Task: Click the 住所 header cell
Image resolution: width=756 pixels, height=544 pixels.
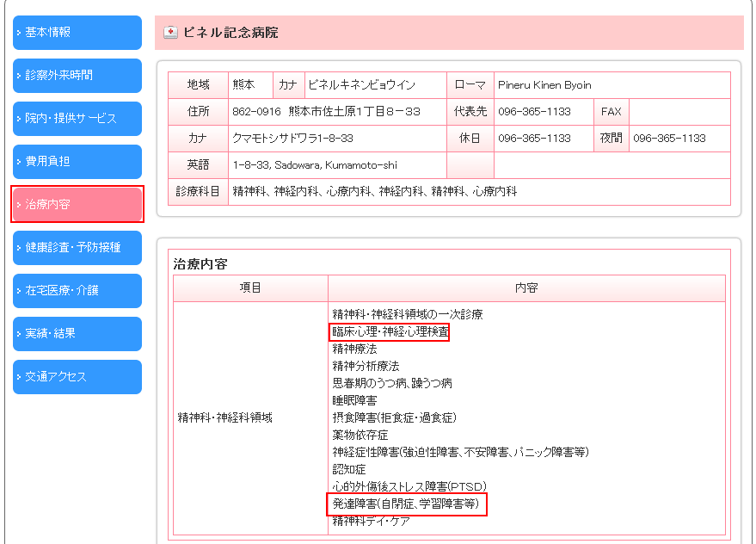Action: coord(198,112)
